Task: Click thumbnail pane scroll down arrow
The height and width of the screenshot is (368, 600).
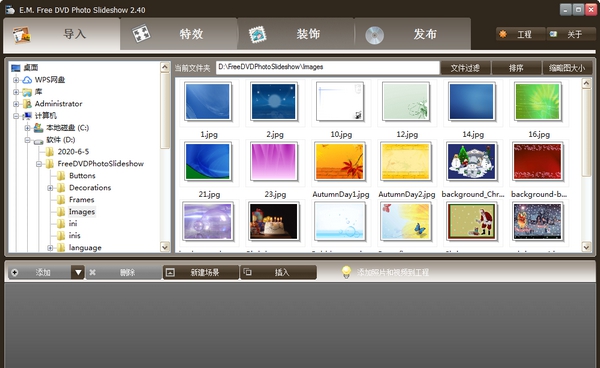Action: click(x=587, y=247)
